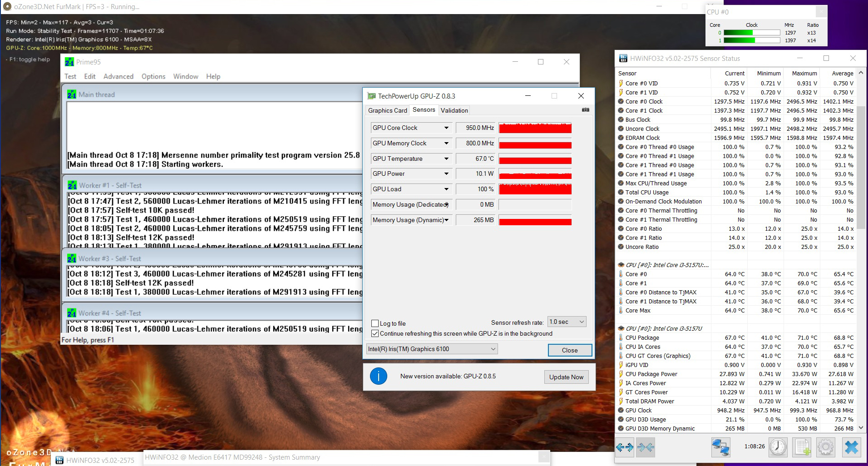Open the network computers icon in HWiNFO
Screen dimensions: 868x466
point(720,447)
